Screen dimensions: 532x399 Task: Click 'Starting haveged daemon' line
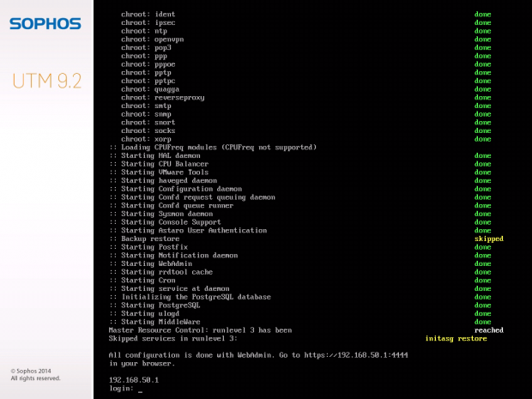tap(163, 180)
